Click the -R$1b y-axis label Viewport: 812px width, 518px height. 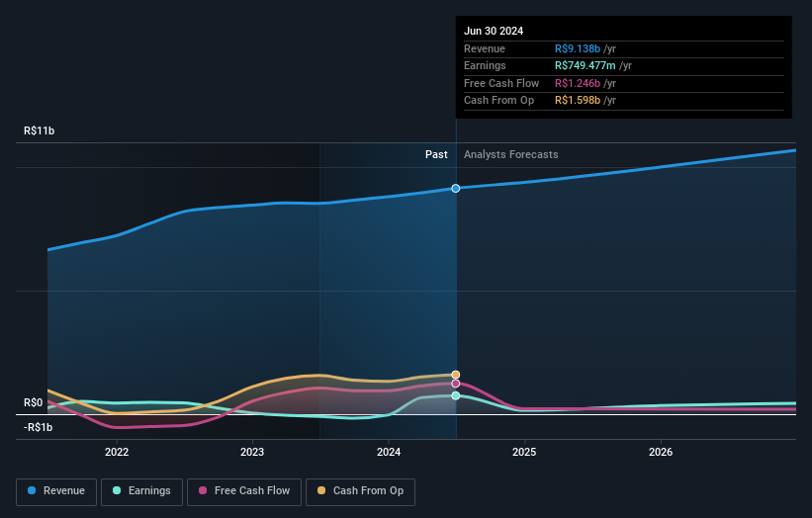[38, 427]
